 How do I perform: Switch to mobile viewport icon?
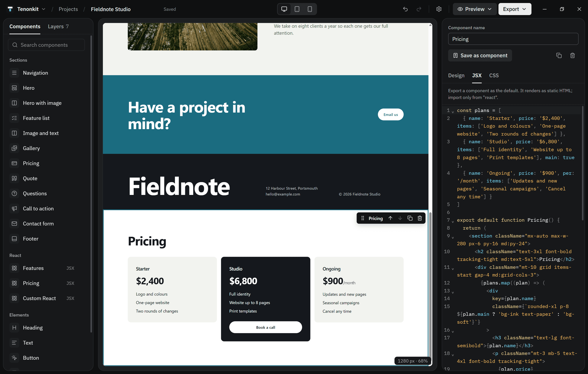[x=310, y=9]
